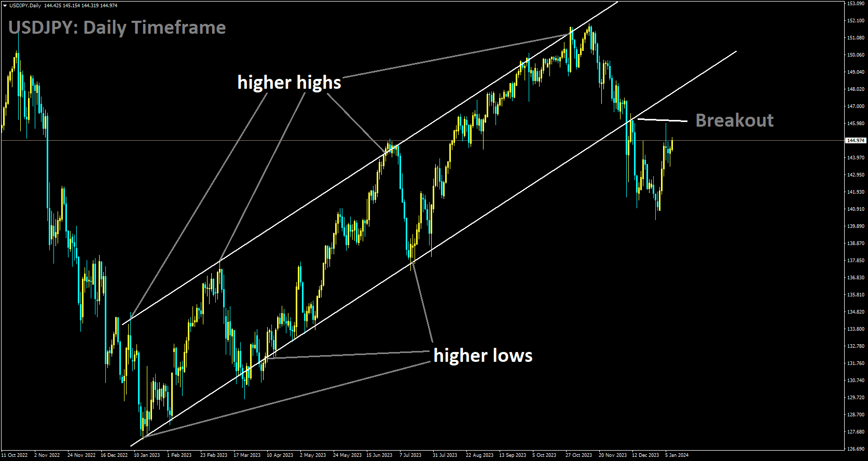The image size is (868, 461).
Task: Click the 139.890 price axis label
Action: (x=856, y=226)
